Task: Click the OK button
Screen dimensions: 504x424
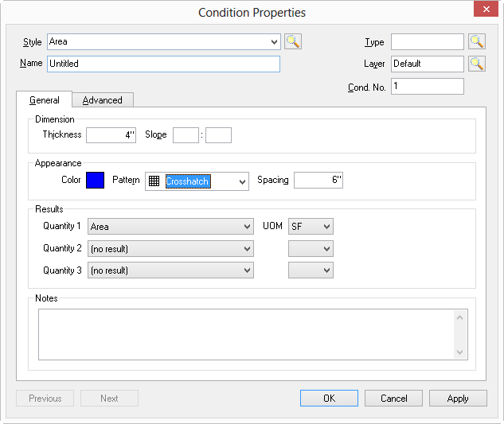Action: (329, 399)
